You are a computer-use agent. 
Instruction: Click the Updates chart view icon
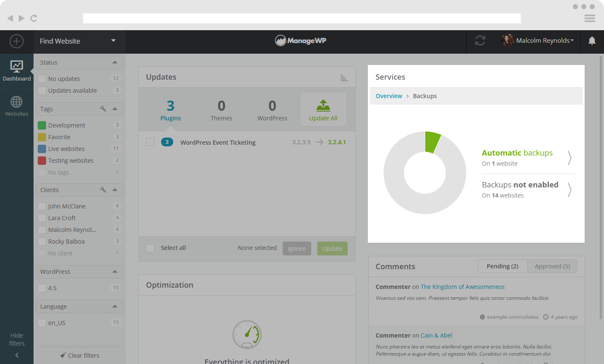coord(344,78)
